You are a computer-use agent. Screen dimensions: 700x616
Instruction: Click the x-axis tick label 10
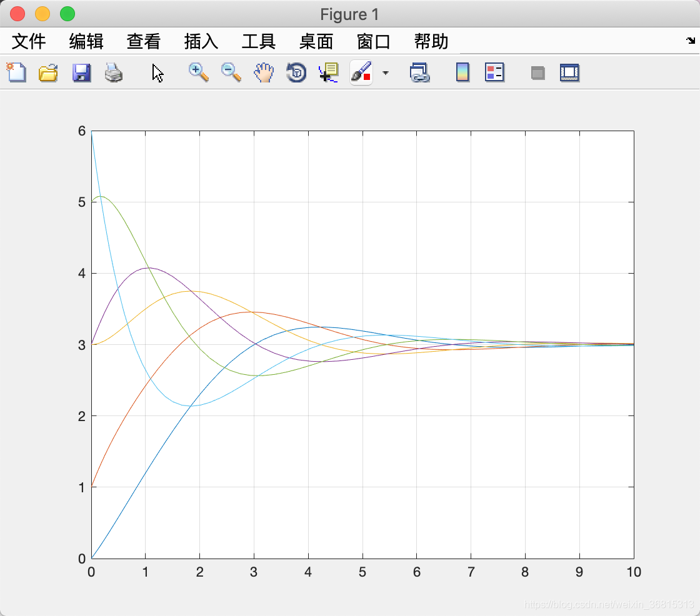tap(634, 572)
